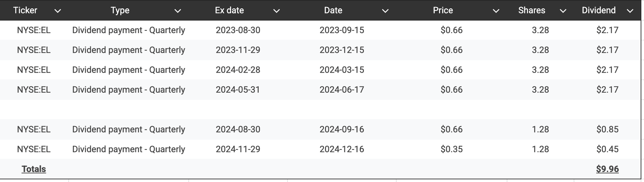Click the Dividend column header text

(x=599, y=10)
